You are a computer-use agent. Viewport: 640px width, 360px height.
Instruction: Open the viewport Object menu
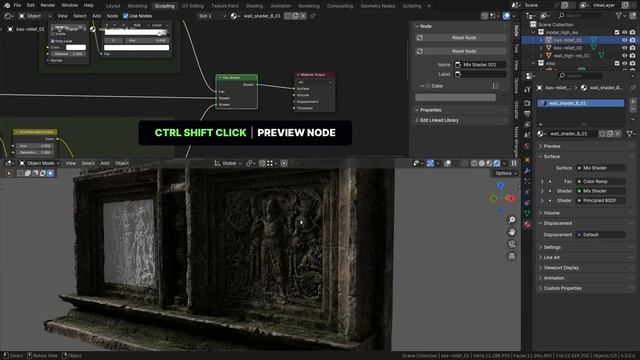click(122, 163)
